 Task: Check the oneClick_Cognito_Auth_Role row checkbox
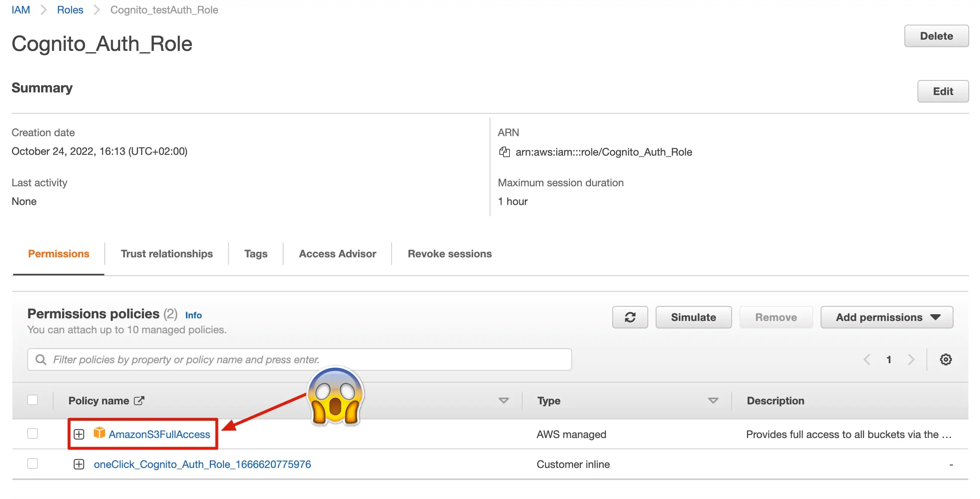[x=33, y=464]
